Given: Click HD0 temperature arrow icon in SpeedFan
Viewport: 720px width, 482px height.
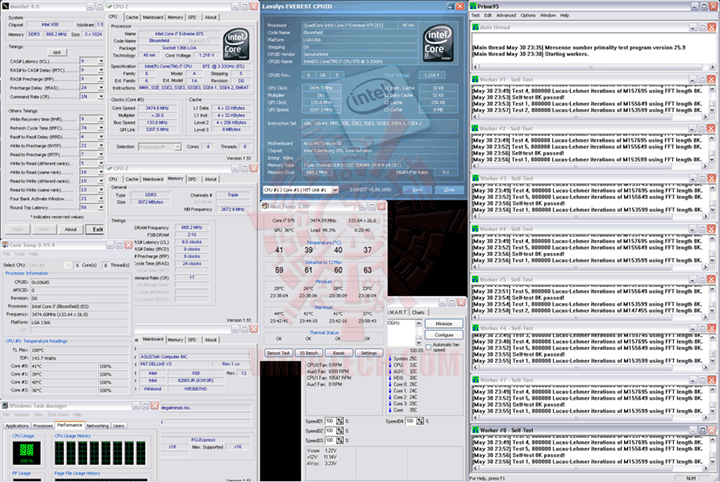Looking at the screenshot, I should click(390, 378).
